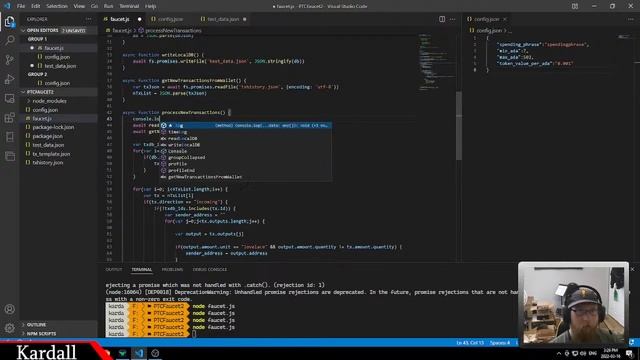The height and width of the screenshot is (360, 640).
Task: Show hidden system tray icons
Action: click(559, 353)
